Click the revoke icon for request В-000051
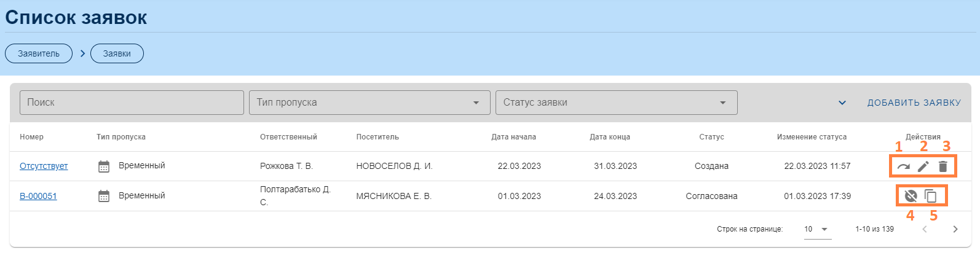 pyautogui.click(x=911, y=196)
